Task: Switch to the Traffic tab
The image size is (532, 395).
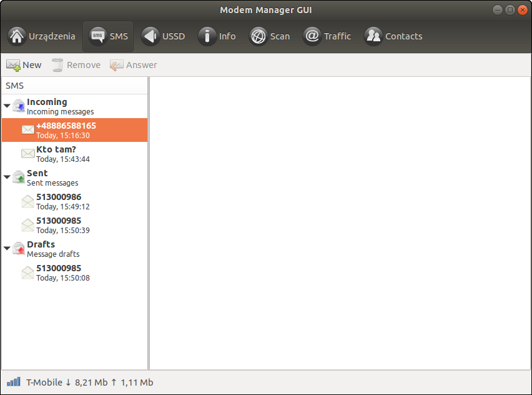Action: [327, 36]
